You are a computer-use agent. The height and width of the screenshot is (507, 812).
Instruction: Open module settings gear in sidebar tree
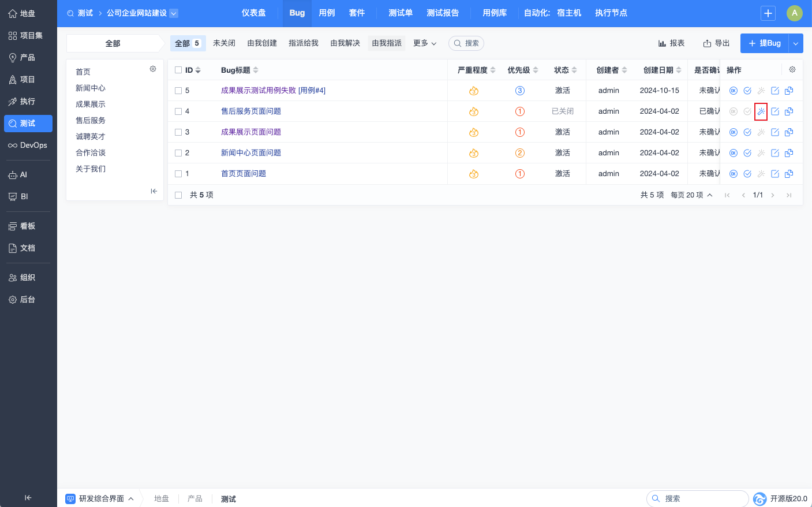[153, 69]
